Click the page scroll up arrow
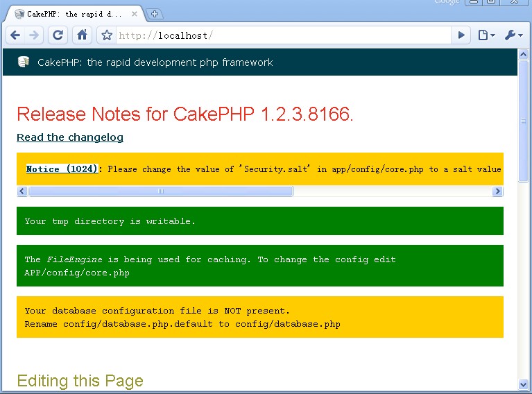 point(523,54)
